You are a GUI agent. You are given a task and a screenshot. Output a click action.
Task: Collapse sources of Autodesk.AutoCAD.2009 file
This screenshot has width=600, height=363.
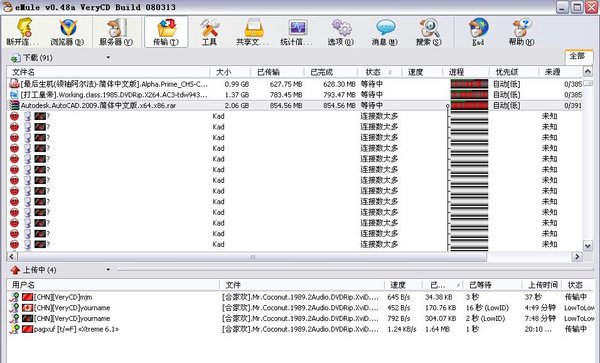tap(448, 106)
